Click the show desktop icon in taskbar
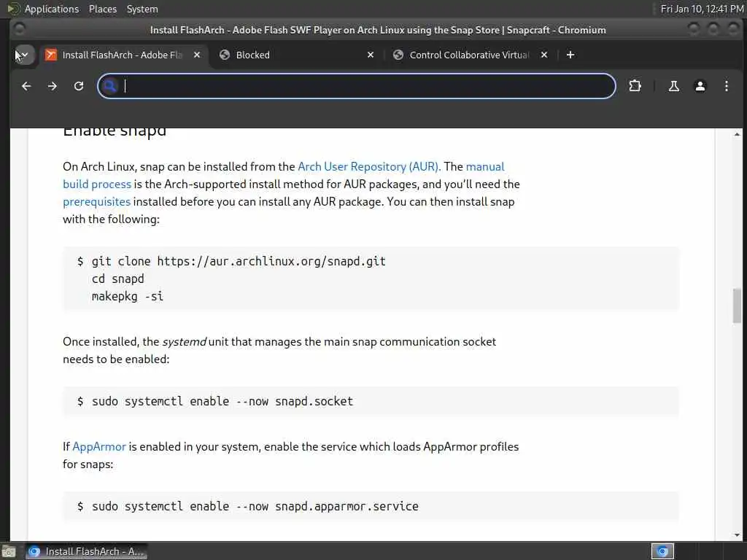The height and width of the screenshot is (560, 747). 9,551
